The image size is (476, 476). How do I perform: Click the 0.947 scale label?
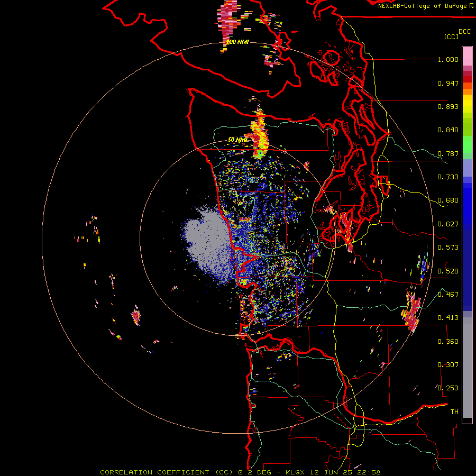(x=448, y=83)
